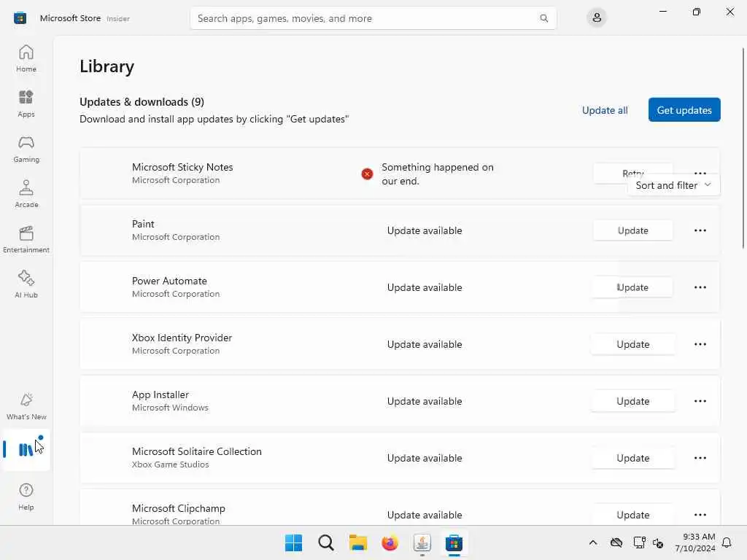
Task: Update App Installer
Action: (632, 401)
